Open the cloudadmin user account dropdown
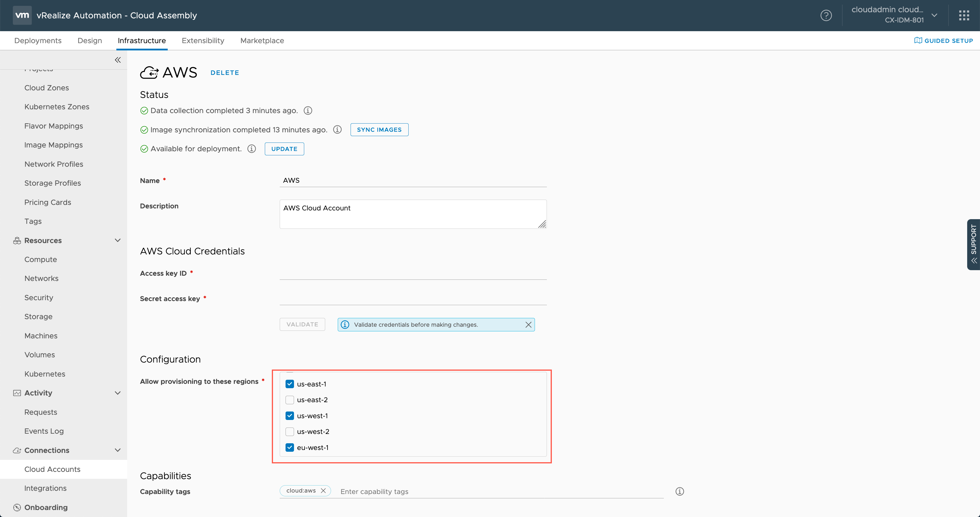This screenshot has height=517, width=980. click(934, 15)
